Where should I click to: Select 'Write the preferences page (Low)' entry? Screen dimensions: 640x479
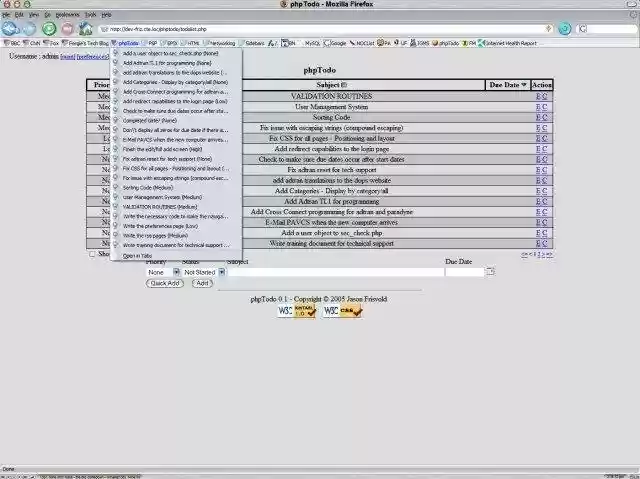[176, 226]
